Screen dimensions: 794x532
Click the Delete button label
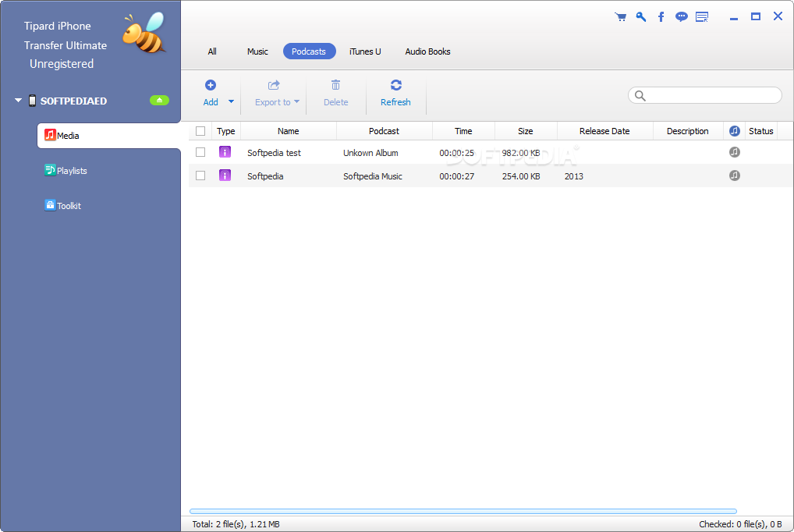[x=335, y=102]
